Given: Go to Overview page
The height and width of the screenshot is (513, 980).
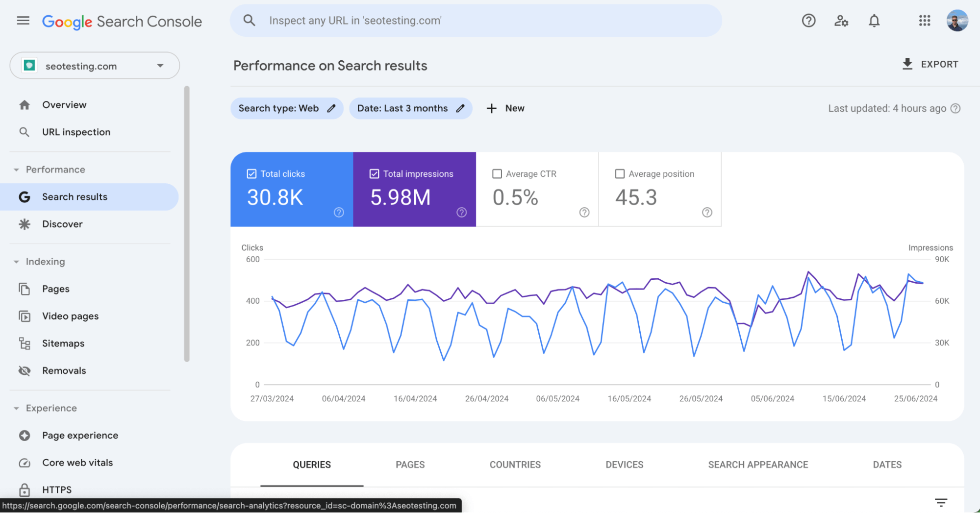Looking at the screenshot, I should (x=89, y=105).
